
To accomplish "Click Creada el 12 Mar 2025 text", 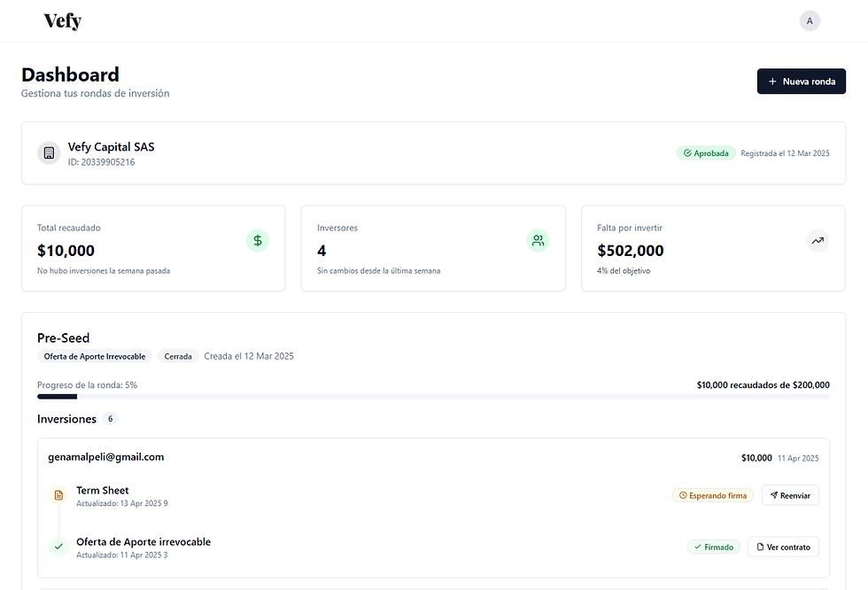I will (249, 356).
